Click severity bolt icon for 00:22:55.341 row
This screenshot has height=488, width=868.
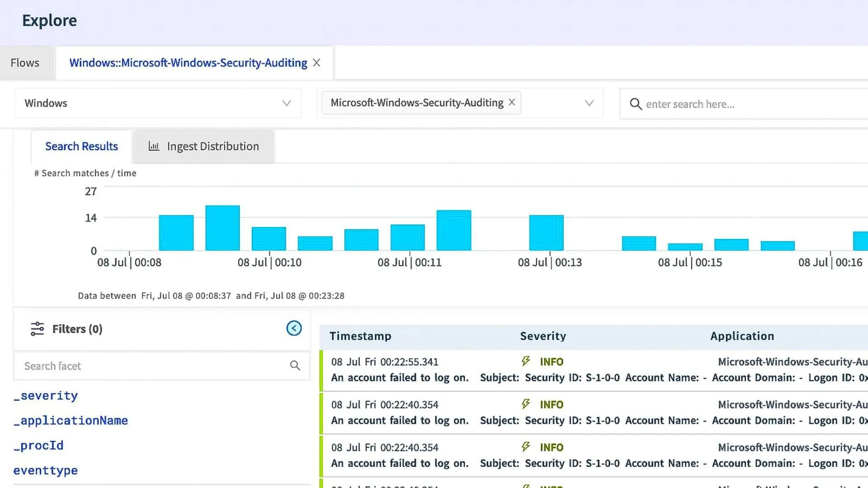coord(525,361)
